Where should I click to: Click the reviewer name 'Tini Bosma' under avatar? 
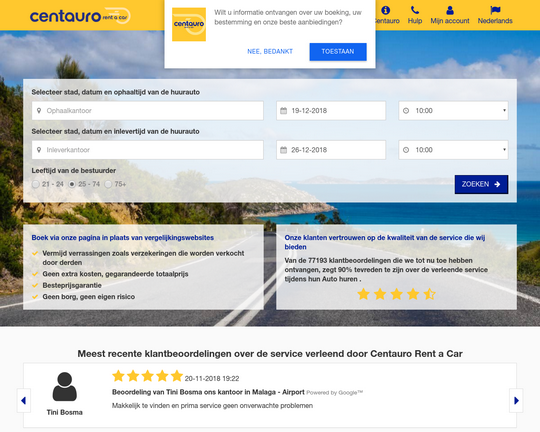tap(64, 412)
